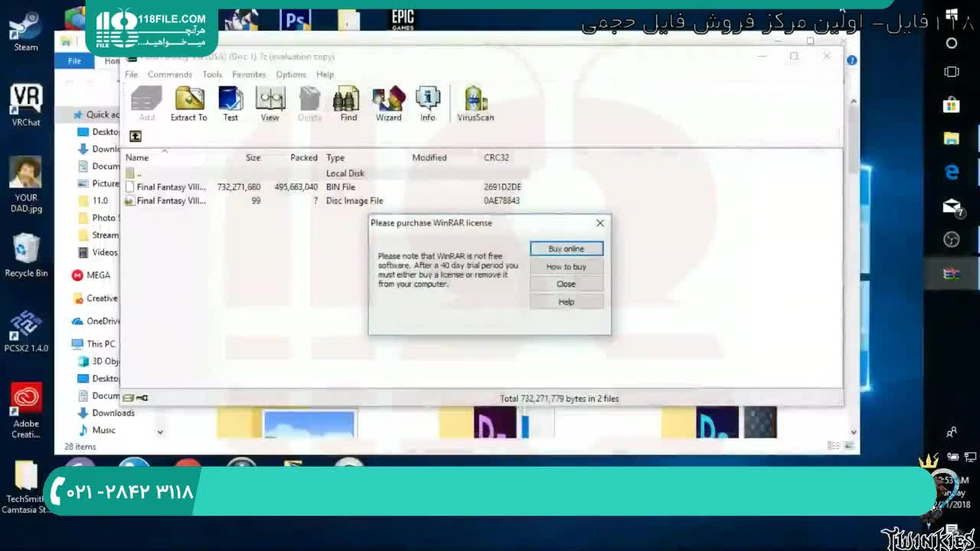Click the Help button in dialog

(566, 302)
